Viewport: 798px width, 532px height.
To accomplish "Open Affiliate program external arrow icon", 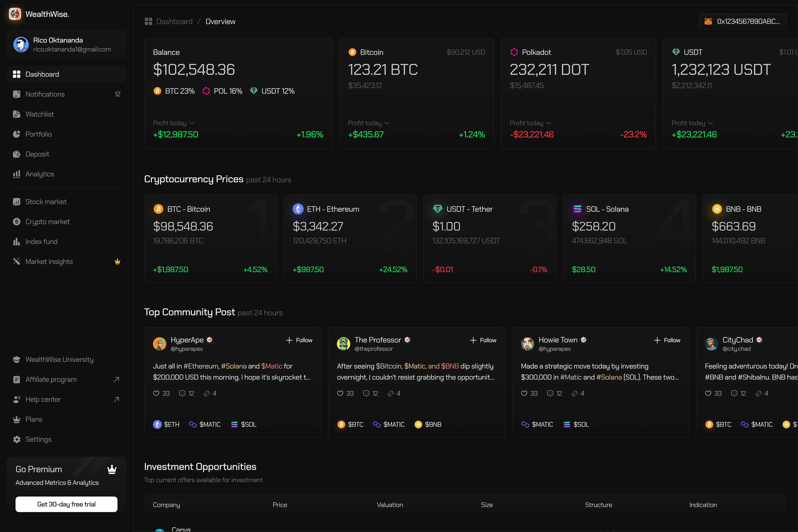I will (116, 379).
